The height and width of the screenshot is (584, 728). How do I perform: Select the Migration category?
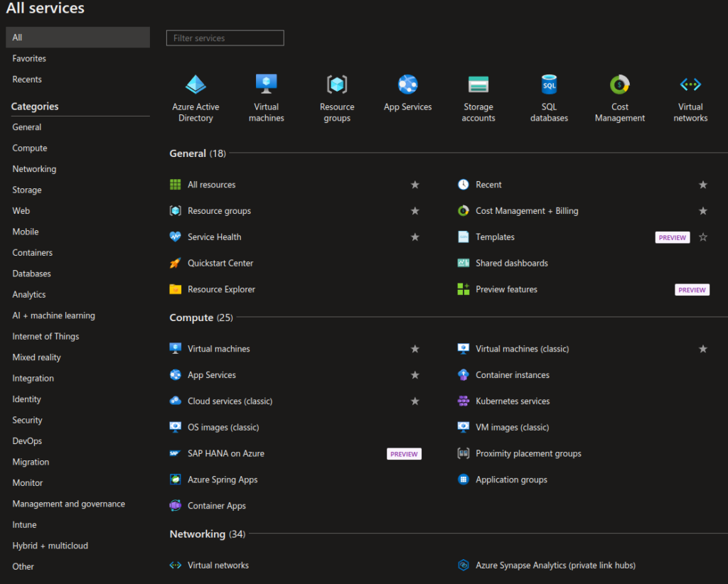(31, 462)
